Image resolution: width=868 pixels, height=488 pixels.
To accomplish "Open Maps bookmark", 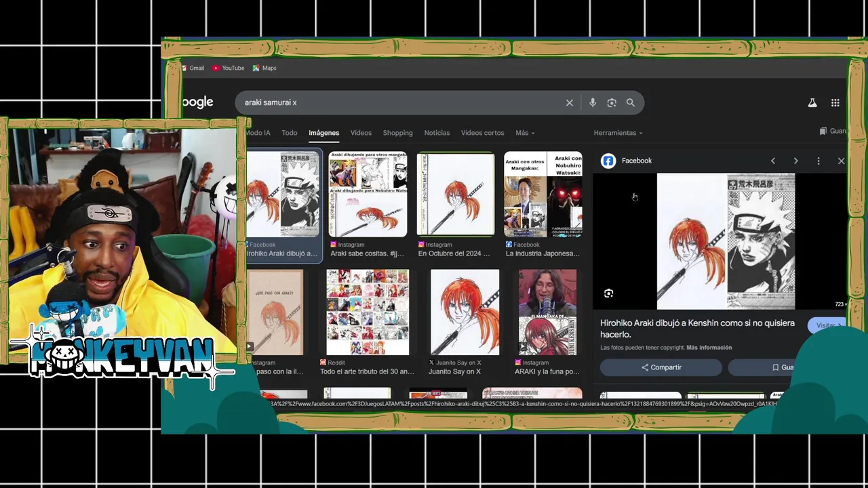I will (x=264, y=68).
